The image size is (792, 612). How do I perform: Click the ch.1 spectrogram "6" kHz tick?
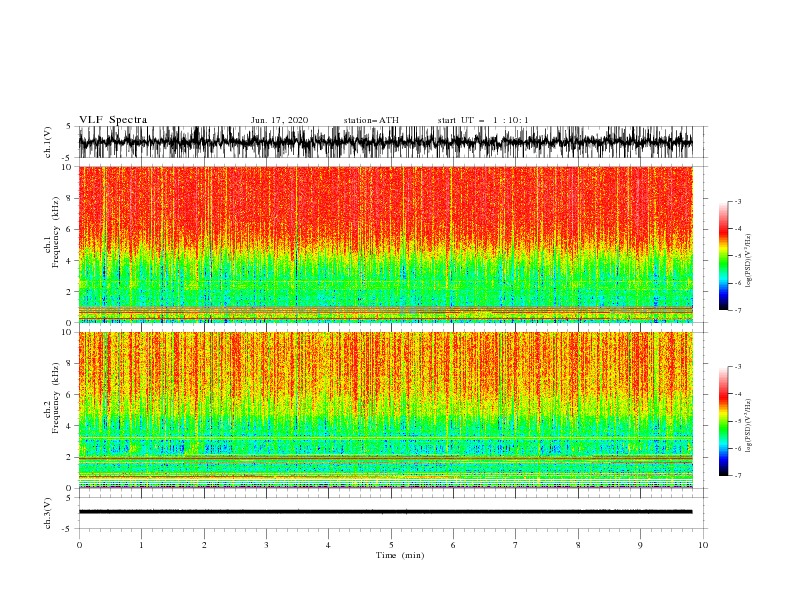(x=69, y=230)
